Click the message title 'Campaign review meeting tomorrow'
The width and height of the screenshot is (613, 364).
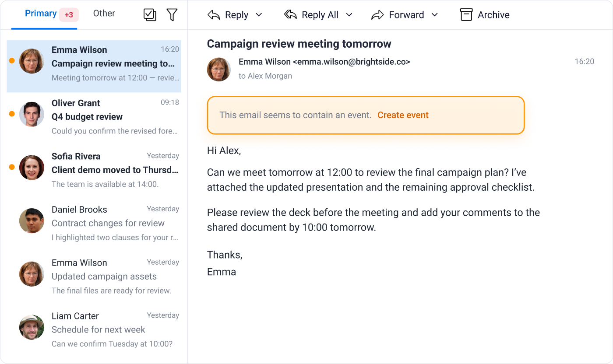pos(299,44)
